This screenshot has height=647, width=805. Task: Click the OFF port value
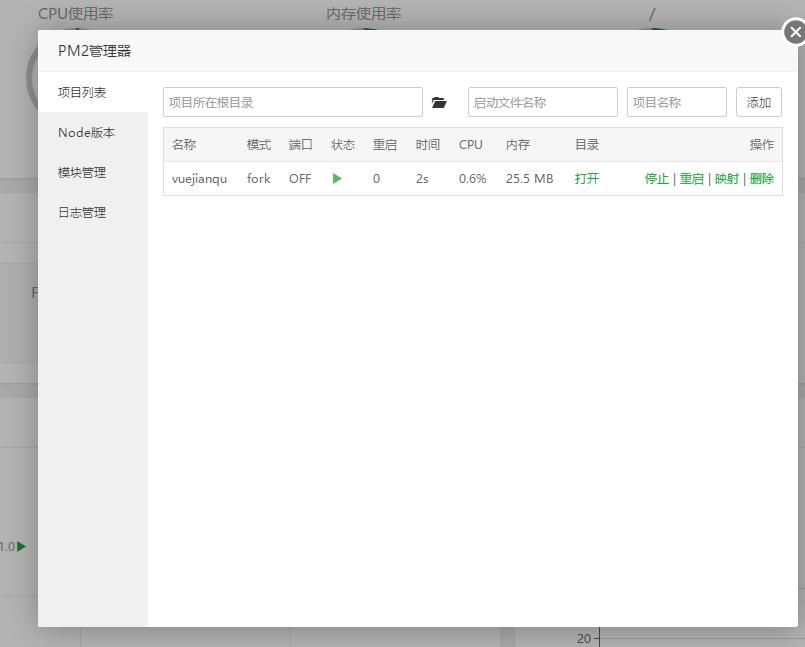[300, 179]
